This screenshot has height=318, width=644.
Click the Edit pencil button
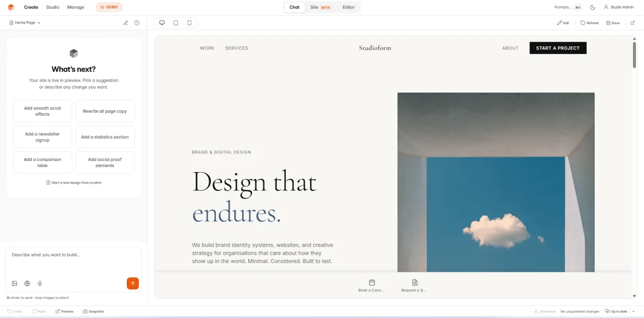(x=563, y=23)
